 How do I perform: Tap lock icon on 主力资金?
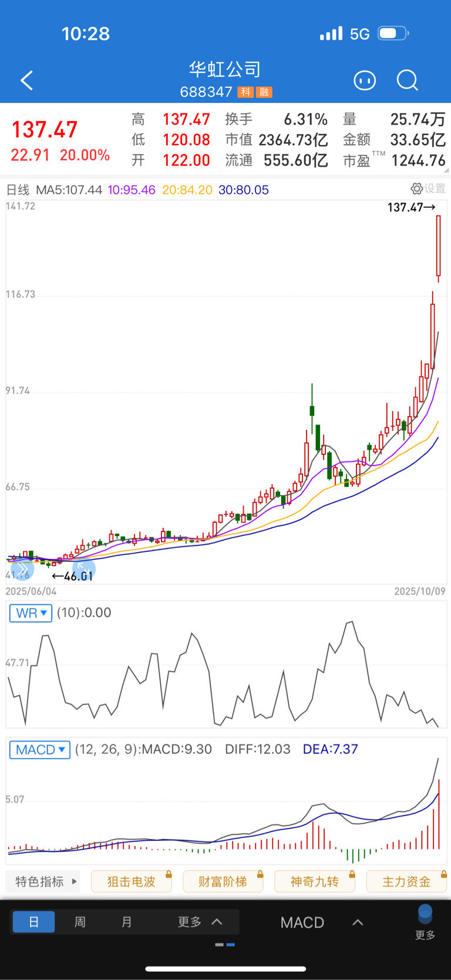tap(443, 874)
